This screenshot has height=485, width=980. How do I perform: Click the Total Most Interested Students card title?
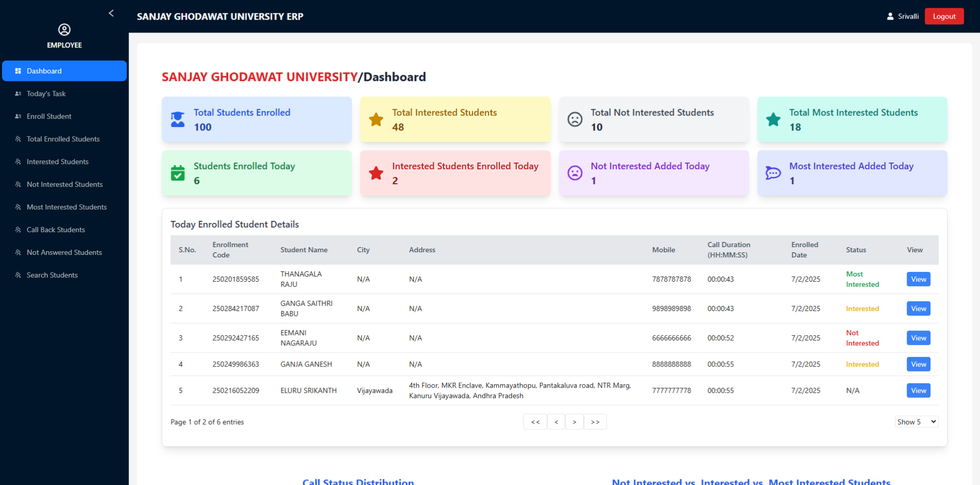[854, 112]
